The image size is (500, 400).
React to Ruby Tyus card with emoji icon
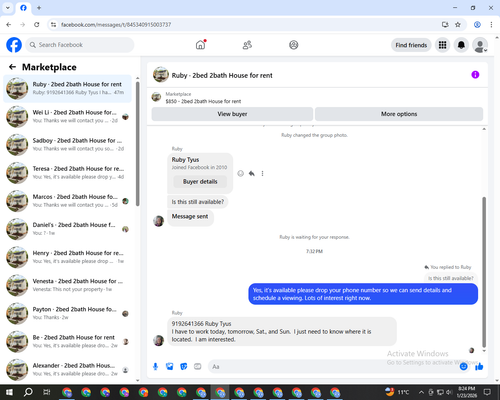[x=240, y=173]
